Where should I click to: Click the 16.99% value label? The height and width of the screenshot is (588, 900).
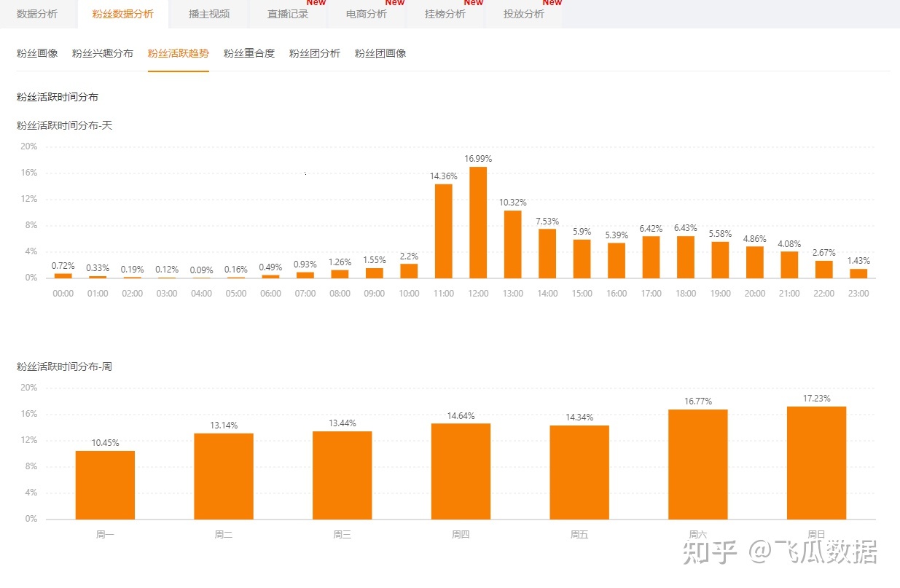click(478, 159)
